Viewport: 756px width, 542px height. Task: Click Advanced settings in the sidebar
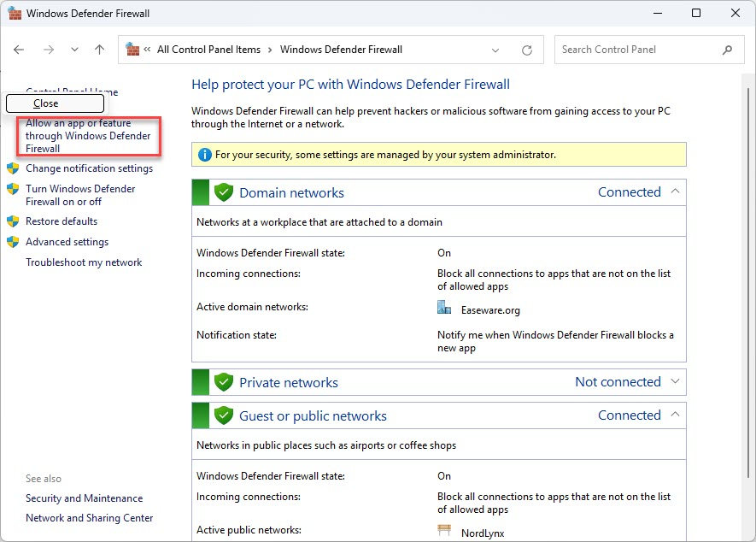click(67, 242)
